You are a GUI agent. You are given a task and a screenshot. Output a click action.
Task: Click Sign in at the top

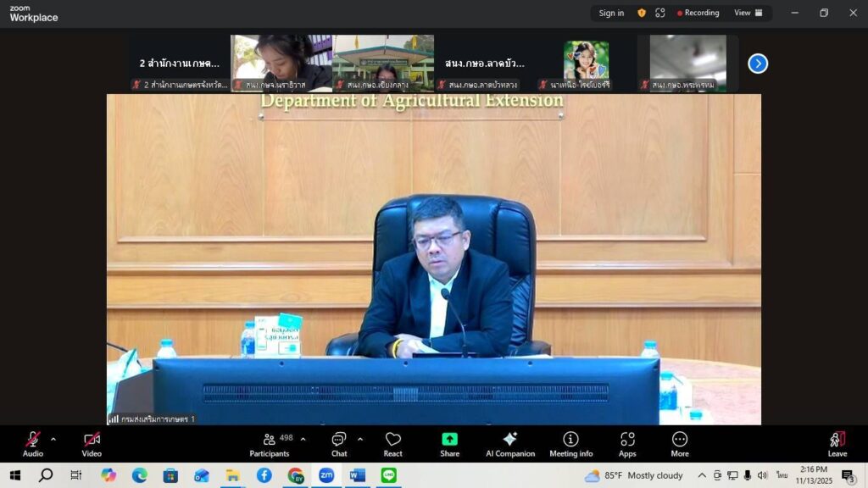pyautogui.click(x=611, y=13)
